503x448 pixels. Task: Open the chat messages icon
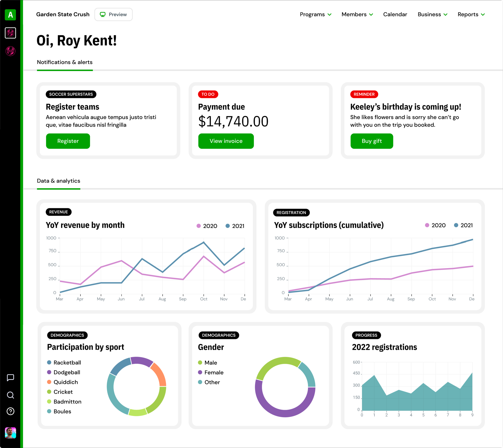click(x=10, y=377)
